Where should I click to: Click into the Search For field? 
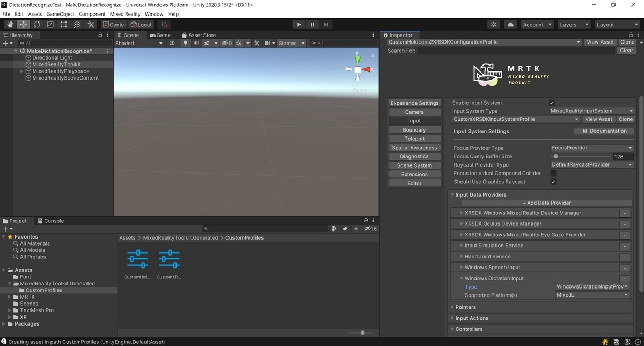tap(516, 51)
